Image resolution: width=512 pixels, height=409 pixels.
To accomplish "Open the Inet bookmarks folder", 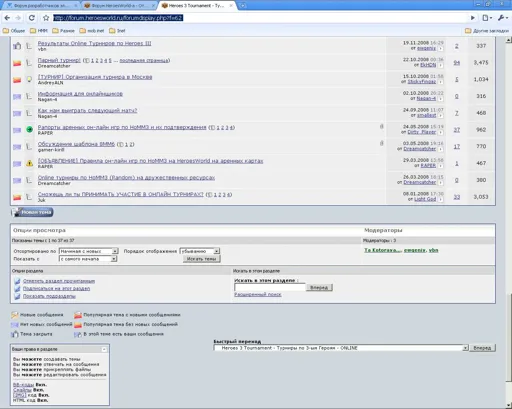I will pyautogui.click(x=117, y=31).
